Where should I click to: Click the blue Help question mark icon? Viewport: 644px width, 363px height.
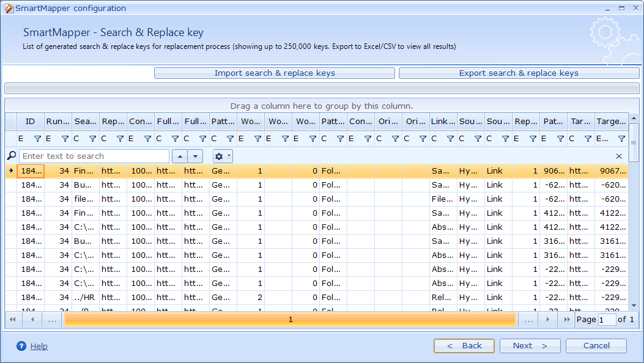click(x=21, y=346)
